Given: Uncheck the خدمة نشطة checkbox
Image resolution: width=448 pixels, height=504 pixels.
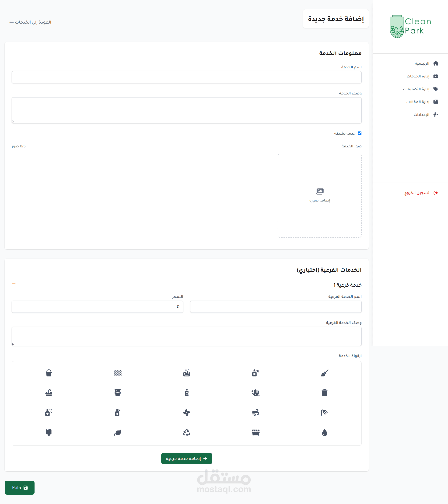Looking at the screenshot, I should (x=360, y=133).
